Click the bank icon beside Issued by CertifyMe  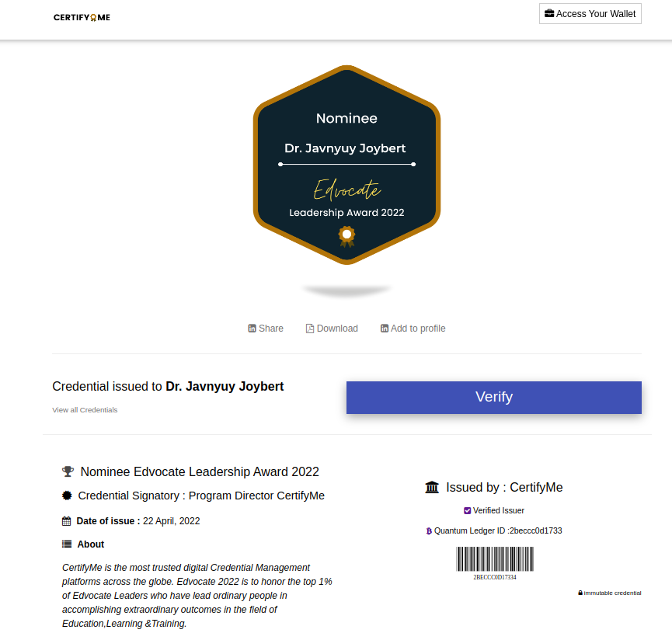pos(432,487)
